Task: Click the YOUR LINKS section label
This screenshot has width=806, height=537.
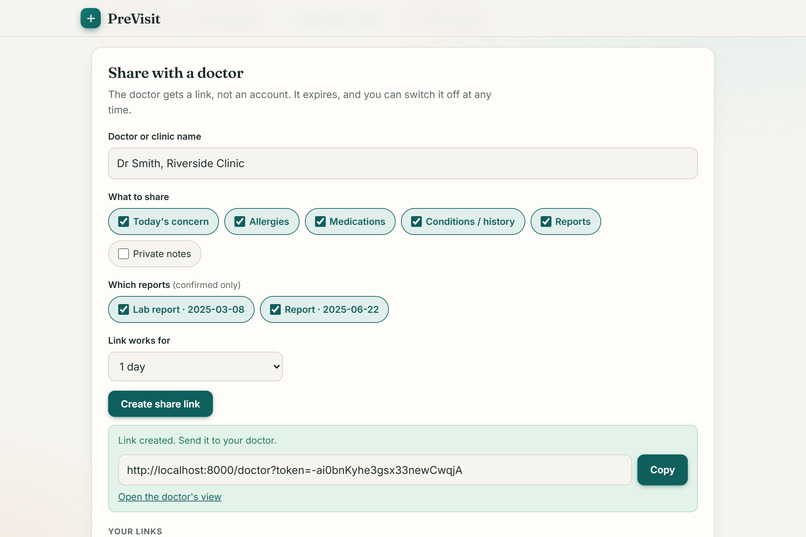Action: pos(135,531)
